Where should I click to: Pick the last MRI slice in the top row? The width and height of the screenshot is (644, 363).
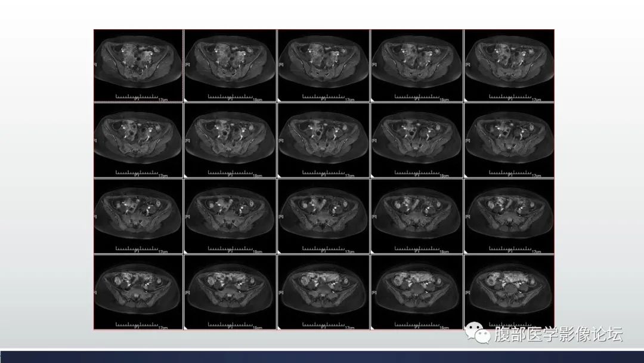coord(509,63)
